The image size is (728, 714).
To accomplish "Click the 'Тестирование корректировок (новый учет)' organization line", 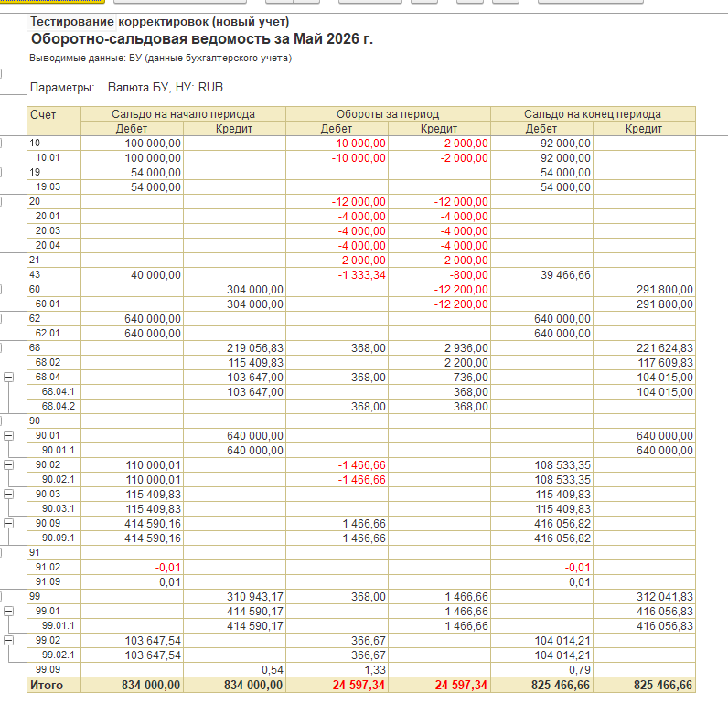I will click(160, 21).
